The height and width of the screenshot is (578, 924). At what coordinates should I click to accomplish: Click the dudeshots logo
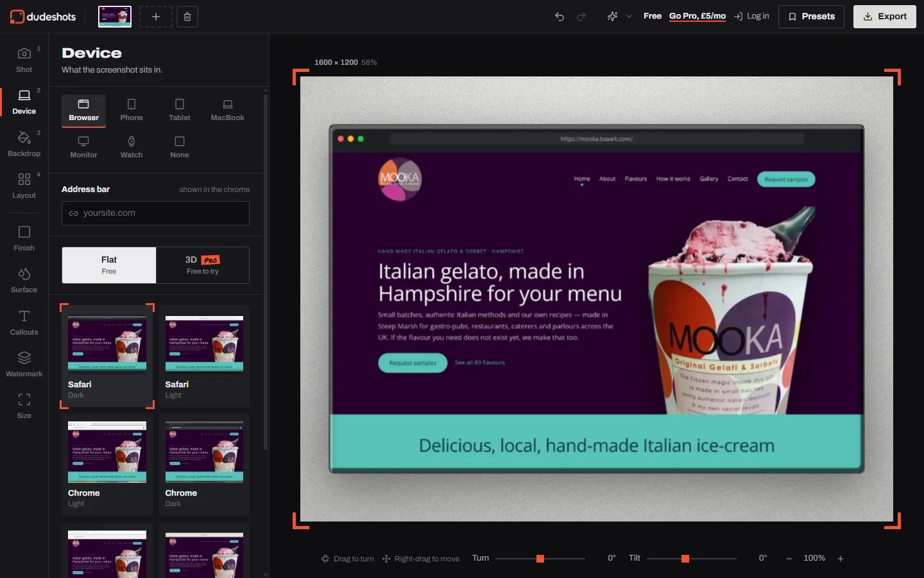[43, 17]
